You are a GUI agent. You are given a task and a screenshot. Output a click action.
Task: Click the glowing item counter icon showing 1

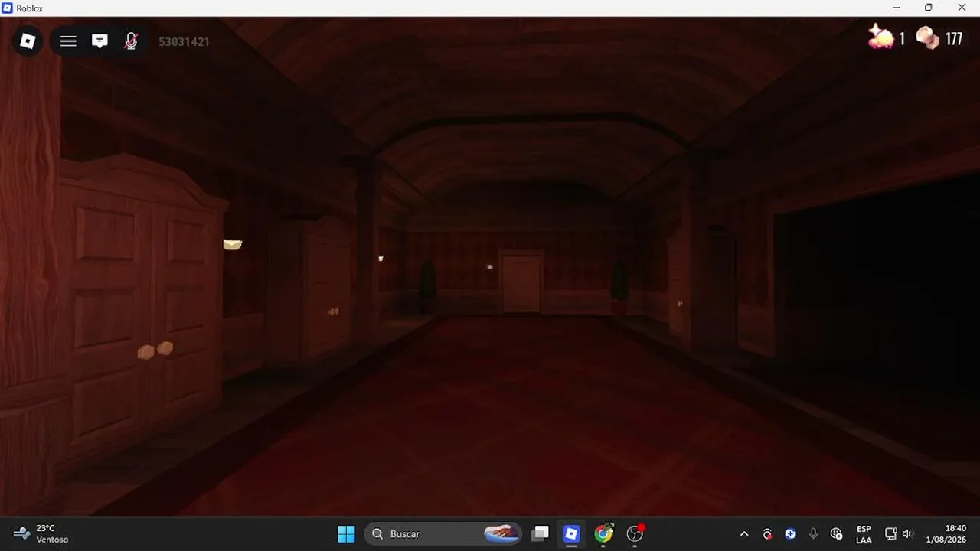click(880, 37)
